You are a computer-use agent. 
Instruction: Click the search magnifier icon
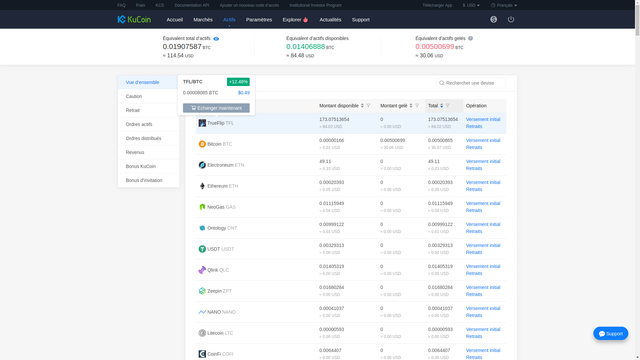tap(441, 83)
